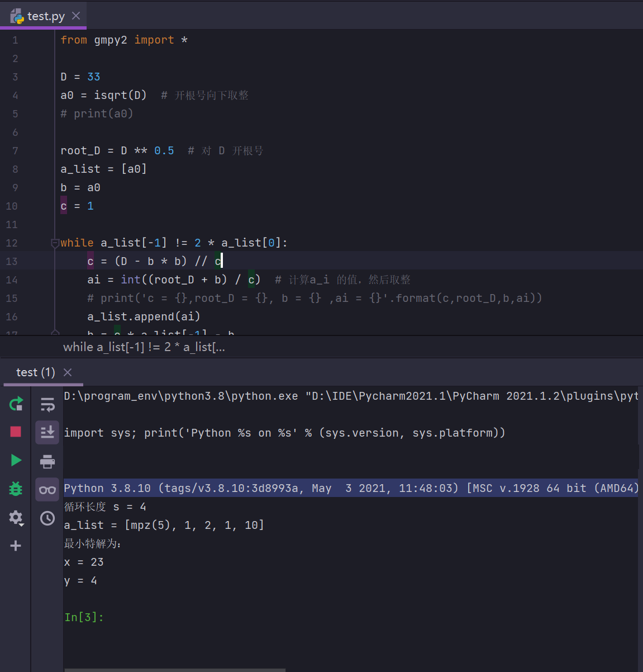Attach debugger with green bug icon
Screen dimensions: 643x672
(16, 489)
